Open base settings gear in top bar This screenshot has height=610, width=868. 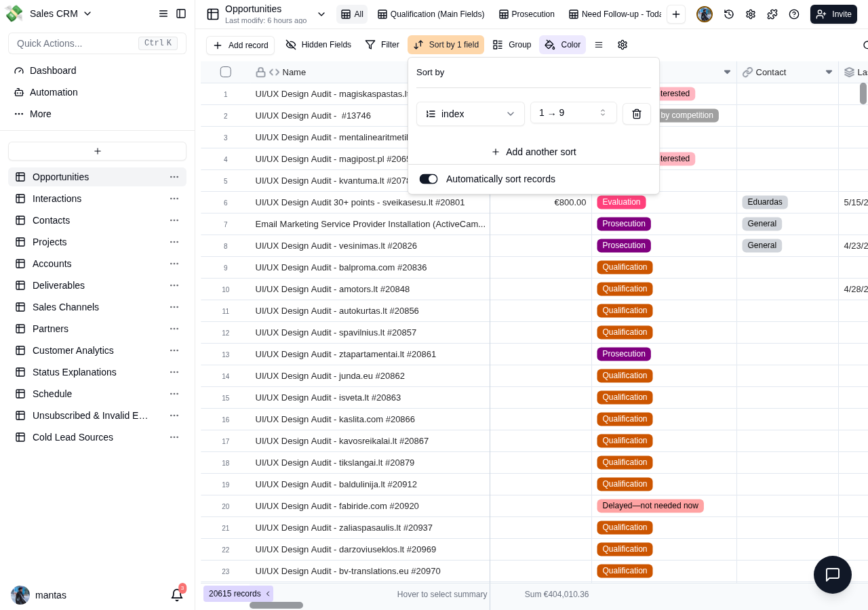pos(751,14)
